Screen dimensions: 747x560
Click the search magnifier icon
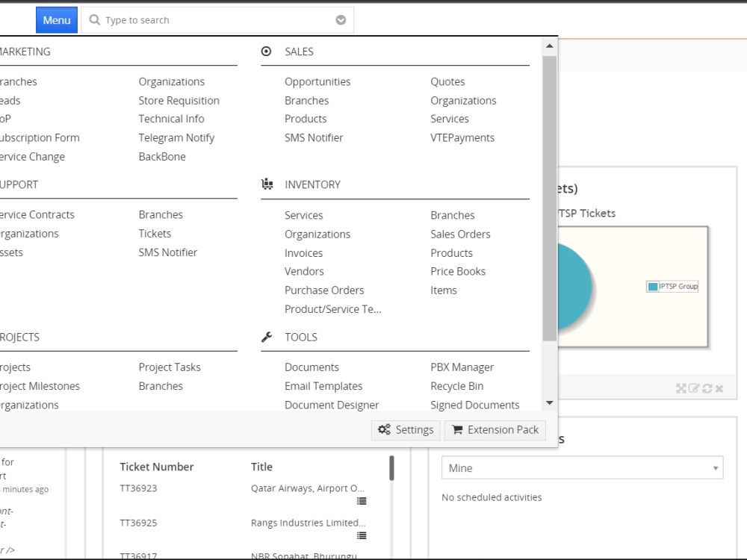tap(95, 20)
